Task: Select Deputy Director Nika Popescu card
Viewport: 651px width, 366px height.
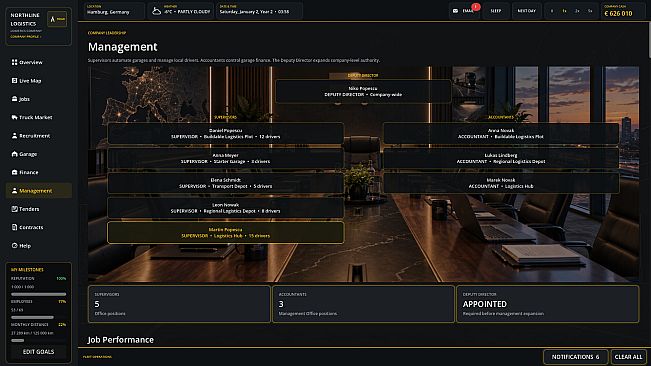Action: [x=363, y=91]
